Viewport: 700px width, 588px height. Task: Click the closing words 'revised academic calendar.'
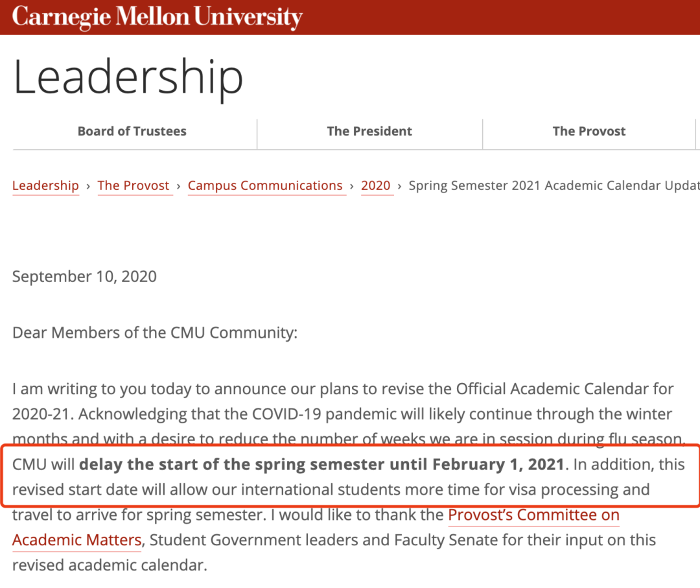pos(110,565)
